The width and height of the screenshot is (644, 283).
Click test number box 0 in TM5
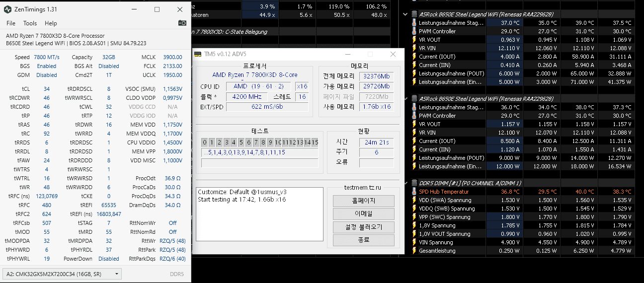204,142
